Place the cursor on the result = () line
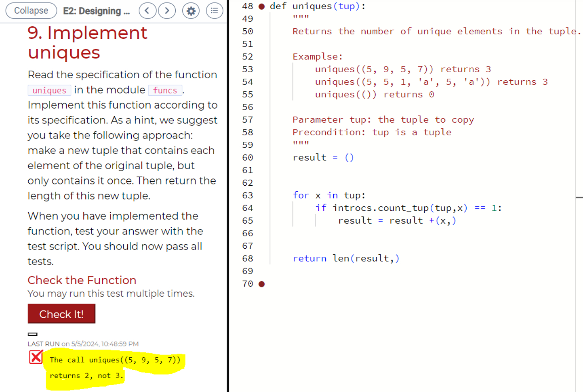The width and height of the screenshot is (583, 392). tap(323, 157)
